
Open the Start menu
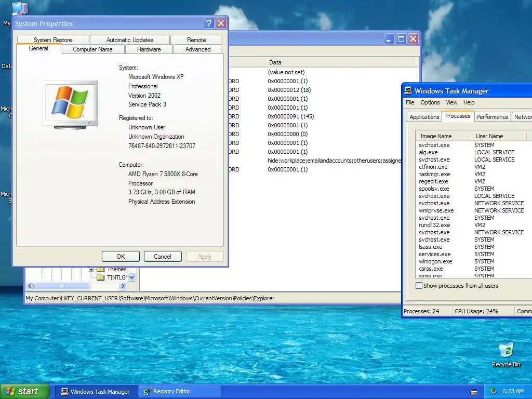[x=25, y=392]
